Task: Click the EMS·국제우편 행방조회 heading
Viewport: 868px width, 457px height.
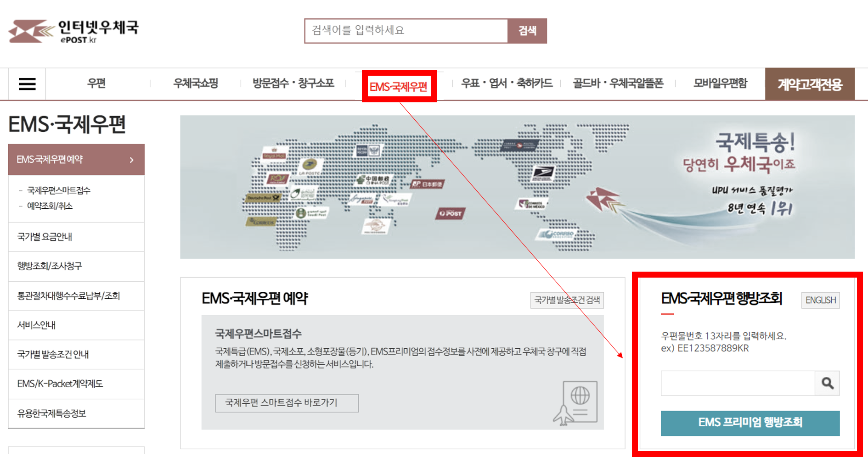Action: [721, 299]
